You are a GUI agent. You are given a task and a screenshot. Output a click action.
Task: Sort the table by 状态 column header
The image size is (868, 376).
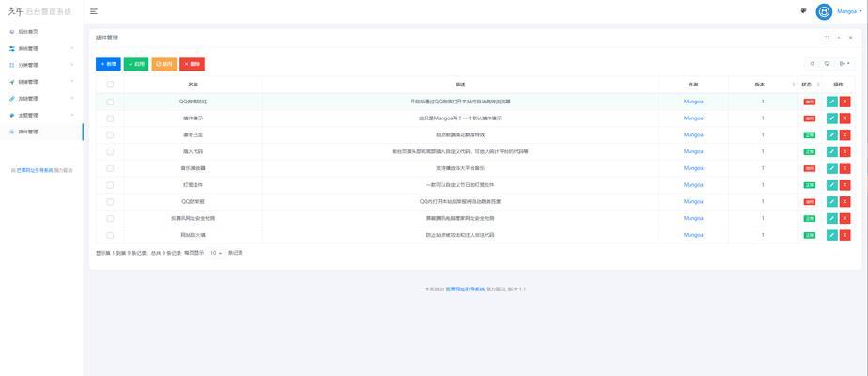tap(809, 85)
